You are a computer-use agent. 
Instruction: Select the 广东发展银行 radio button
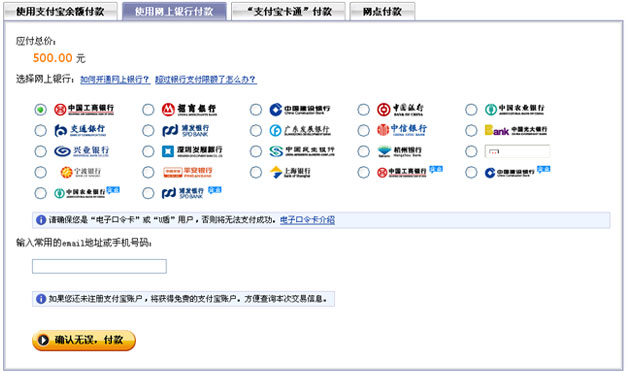[x=256, y=130]
